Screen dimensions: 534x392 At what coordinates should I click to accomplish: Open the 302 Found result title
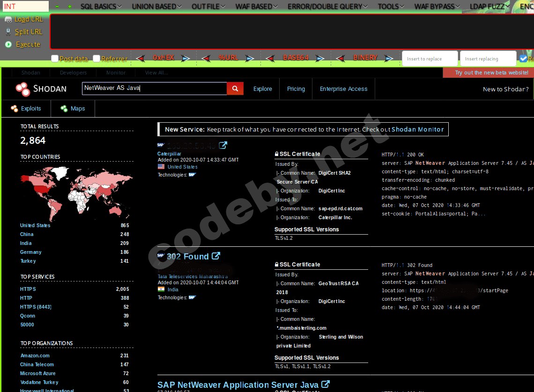(x=188, y=257)
